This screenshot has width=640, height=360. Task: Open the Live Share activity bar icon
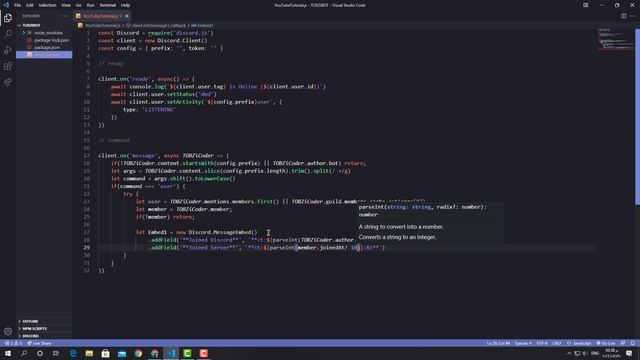[8, 82]
